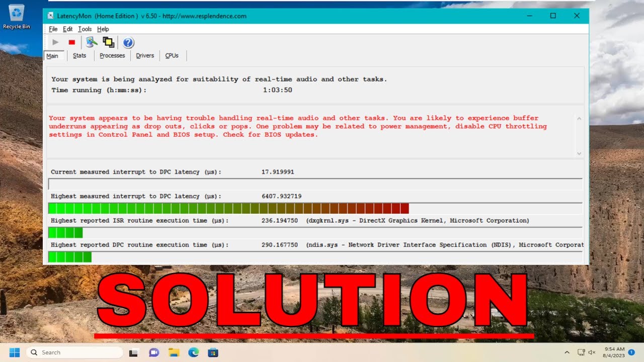Click the dxgkrnl.sys driver description text
The width and height of the screenshot is (644, 362).
[418, 221]
